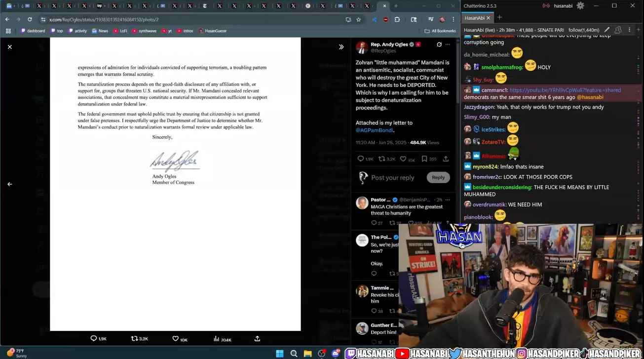Viewport: 644px width, 359px height.
Task: Open the apps grid in the bookmarks bar
Action: pos(8,31)
